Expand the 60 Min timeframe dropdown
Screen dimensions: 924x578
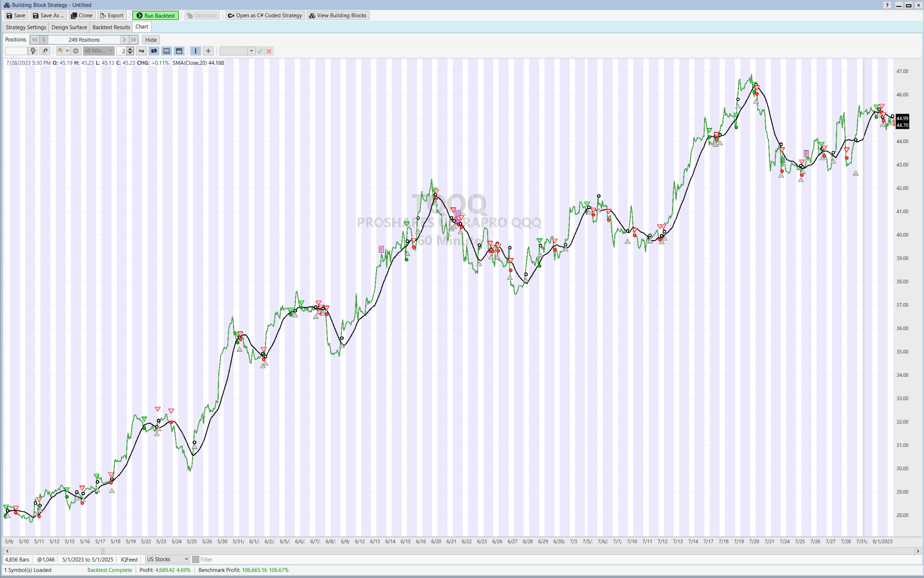110,51
